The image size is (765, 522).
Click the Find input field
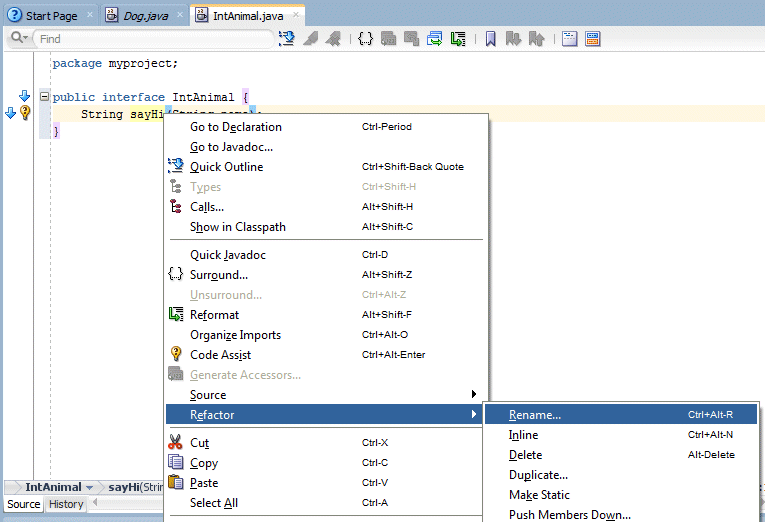(x=154, y=39)
